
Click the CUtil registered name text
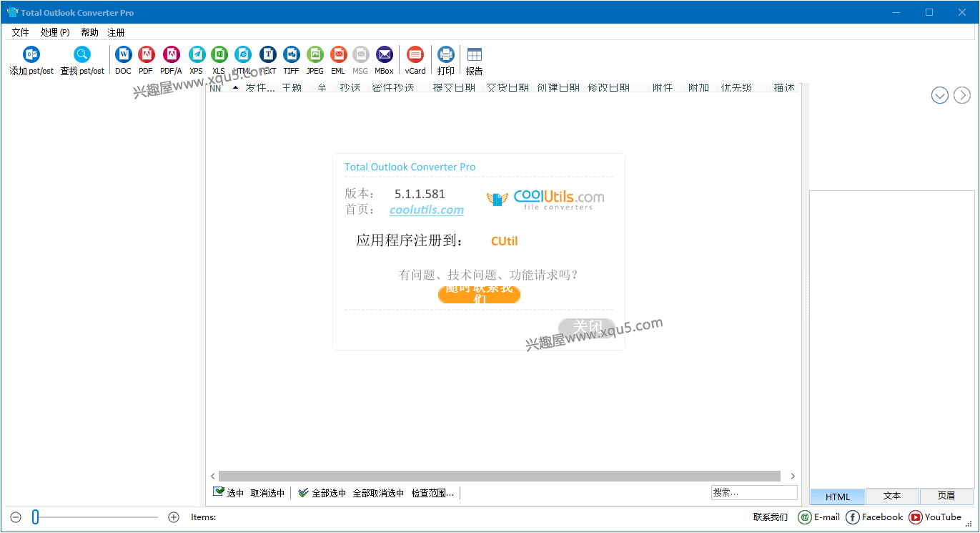(x=504, y=241)
